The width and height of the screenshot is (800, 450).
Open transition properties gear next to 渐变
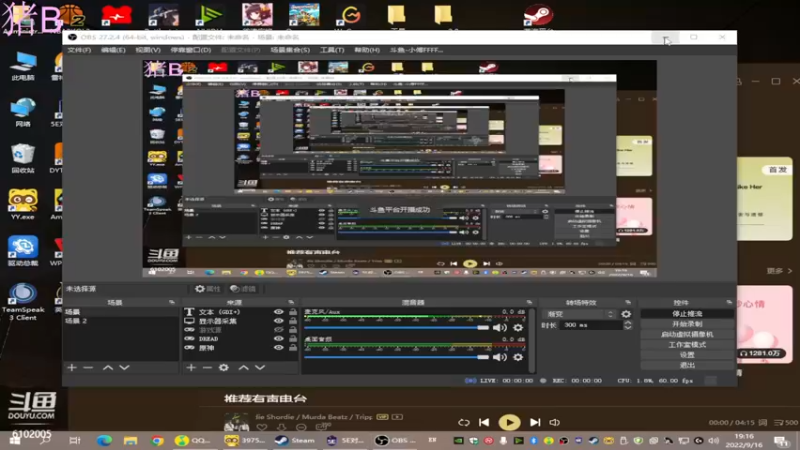pos(626,314)
